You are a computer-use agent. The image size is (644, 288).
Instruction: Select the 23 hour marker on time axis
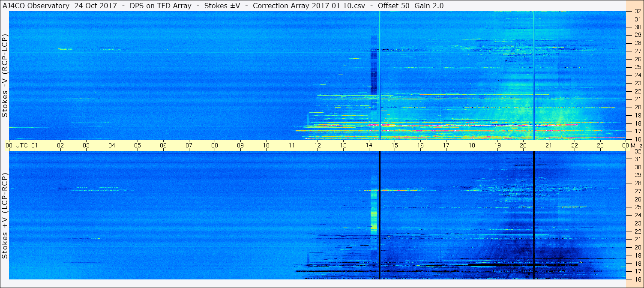600,145
